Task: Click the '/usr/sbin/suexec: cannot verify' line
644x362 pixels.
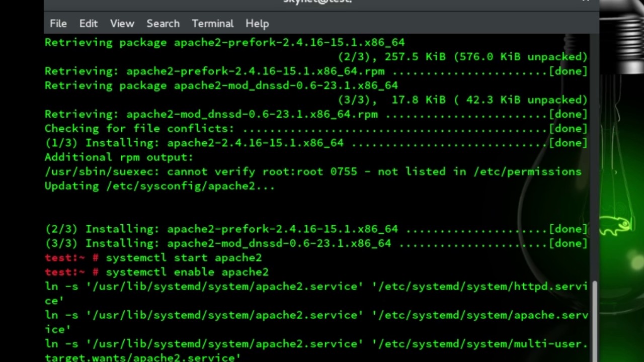Action: coord(313,172)
